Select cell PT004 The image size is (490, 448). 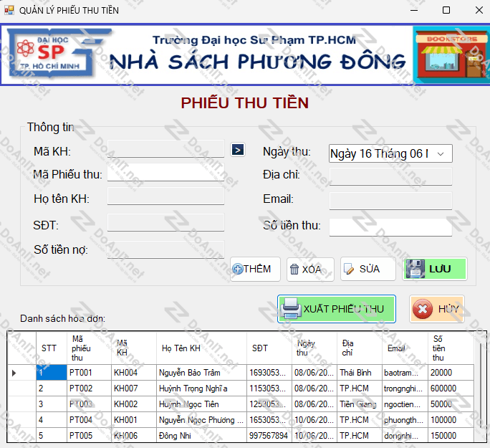(x=89, y=419)
